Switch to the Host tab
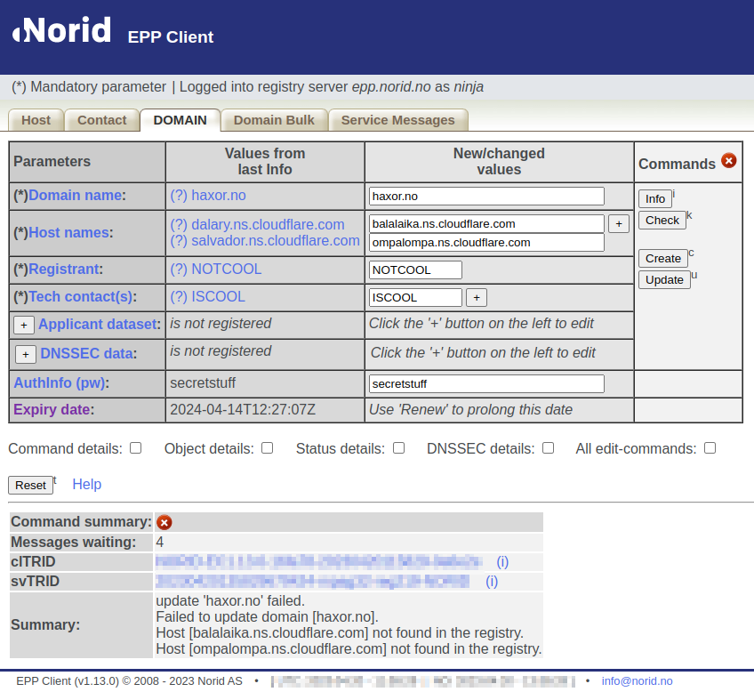Image resolution: width=754 pixels, height=700 pixels. pos(36,120)
